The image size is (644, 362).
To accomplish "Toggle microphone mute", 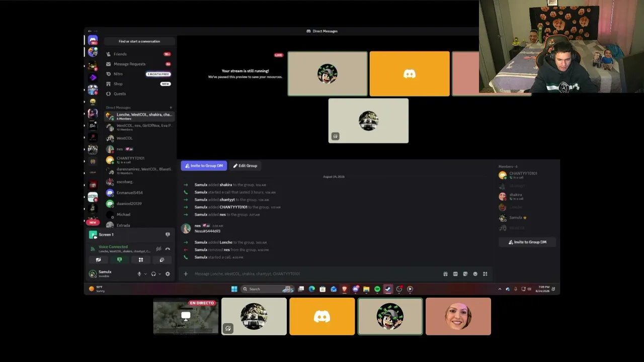I will pyautogui.click(x=139, y=274).
